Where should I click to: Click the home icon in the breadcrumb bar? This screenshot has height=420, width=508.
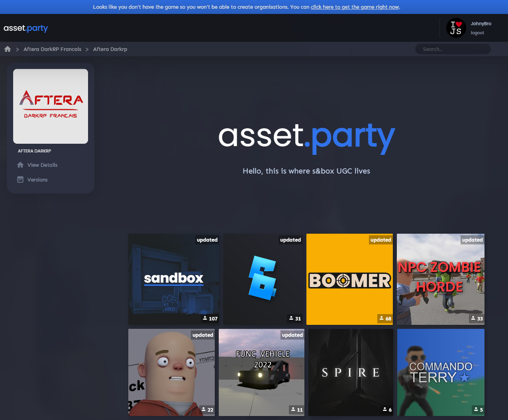click(x=7, y=49)
